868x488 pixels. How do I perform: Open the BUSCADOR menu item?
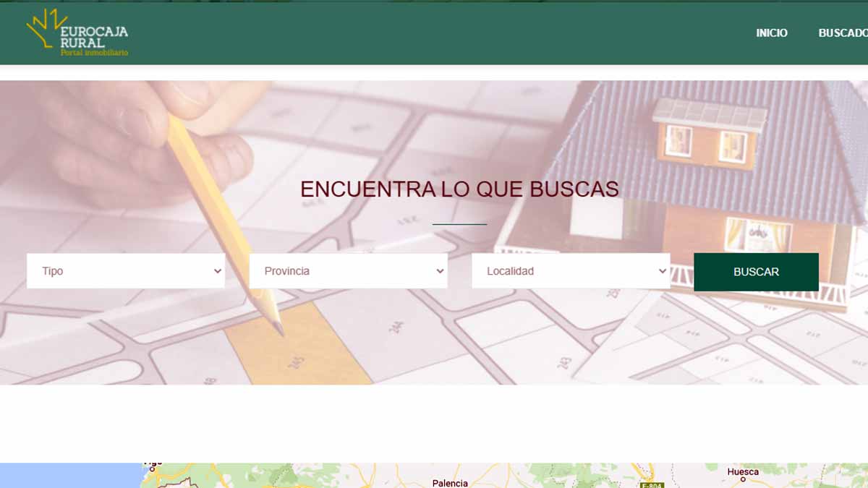(x=843, y=33)
